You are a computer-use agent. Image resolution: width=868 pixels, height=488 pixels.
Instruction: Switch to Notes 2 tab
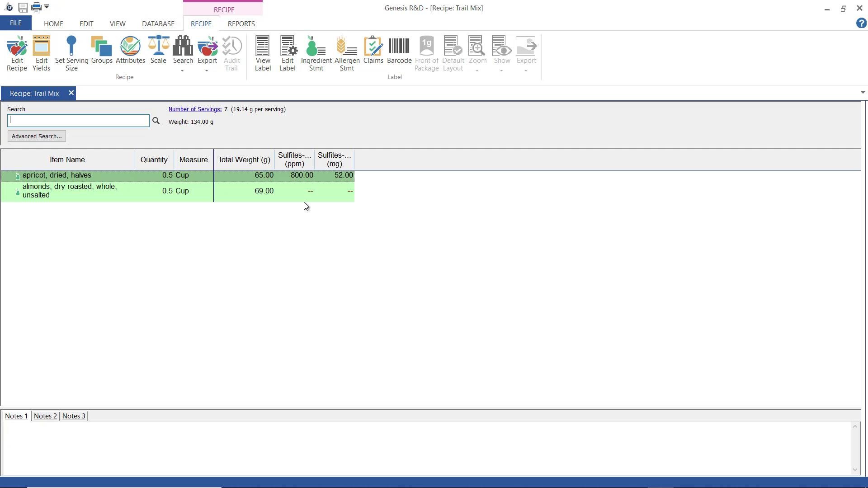click(x=45, y=416)
